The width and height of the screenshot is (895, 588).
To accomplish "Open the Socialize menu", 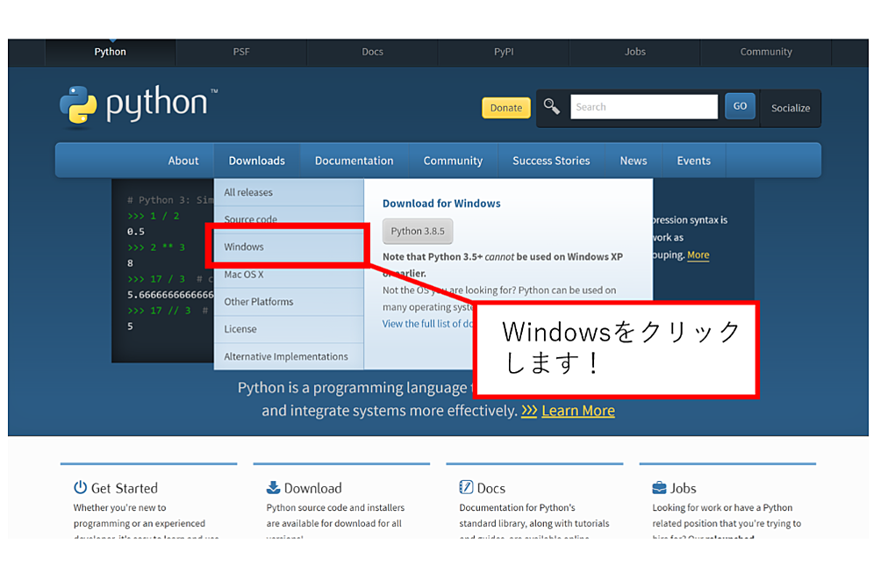I will click(791, 108).
